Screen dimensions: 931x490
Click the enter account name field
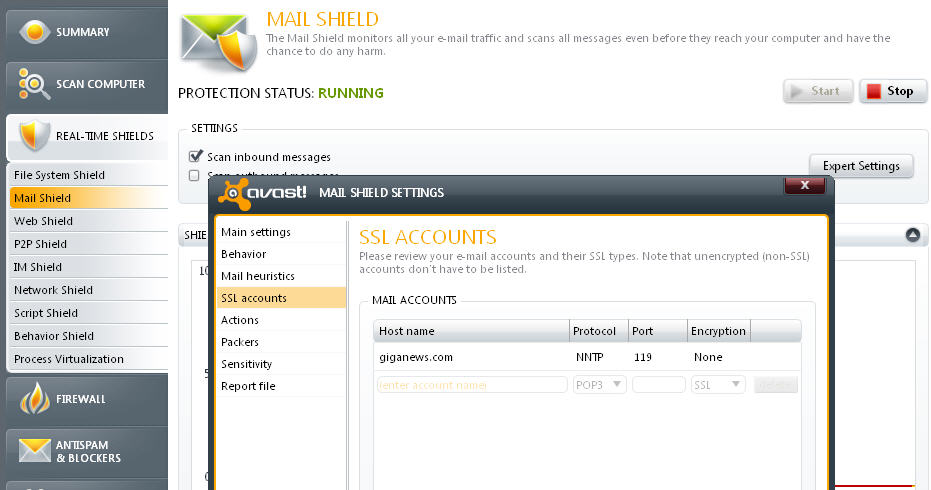471,384
